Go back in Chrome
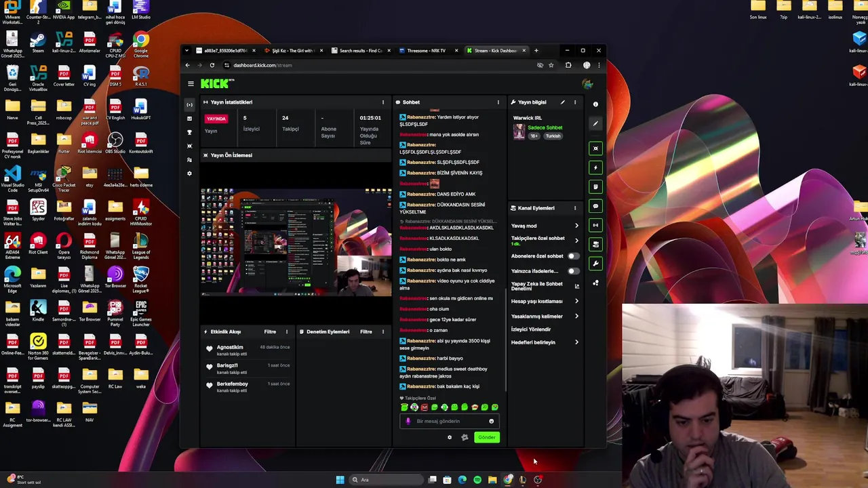 click(188, 65)
